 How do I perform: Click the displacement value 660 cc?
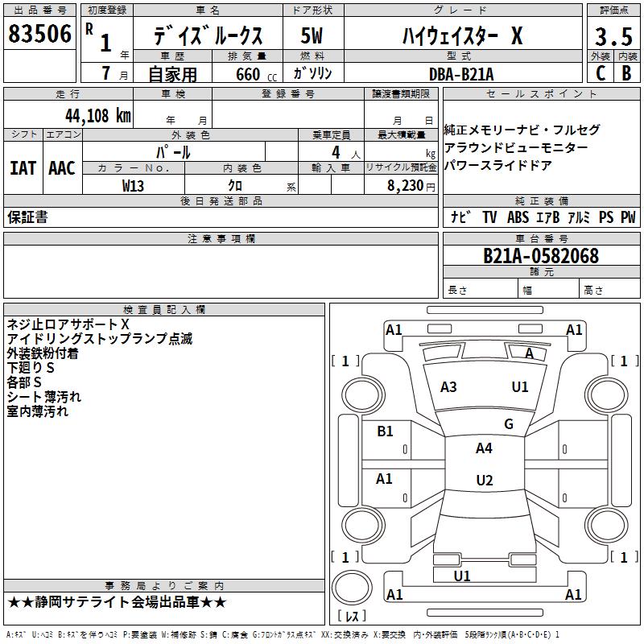pyautogui.click(x=256, y=74)
